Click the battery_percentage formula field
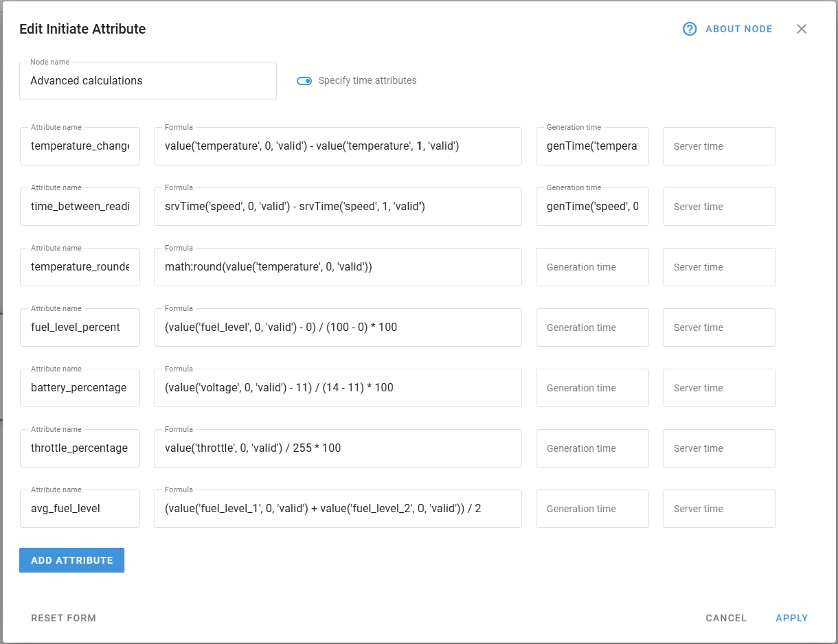This screenshot has width=838, height=644. [338, 388]
